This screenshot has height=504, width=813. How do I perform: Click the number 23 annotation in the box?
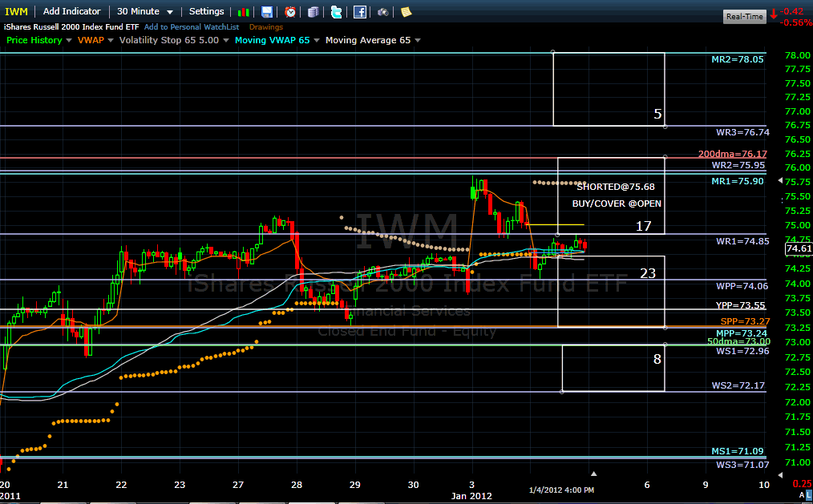click(648, 273)
